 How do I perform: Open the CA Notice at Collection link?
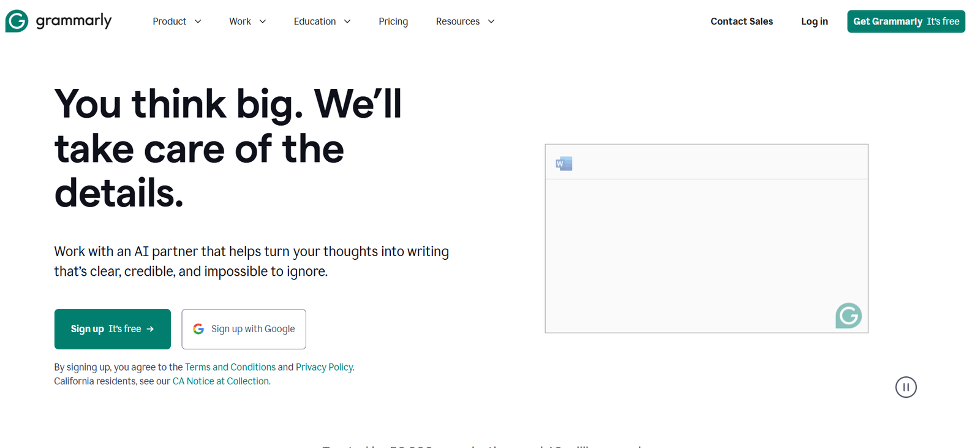click(x=221, y=381)
